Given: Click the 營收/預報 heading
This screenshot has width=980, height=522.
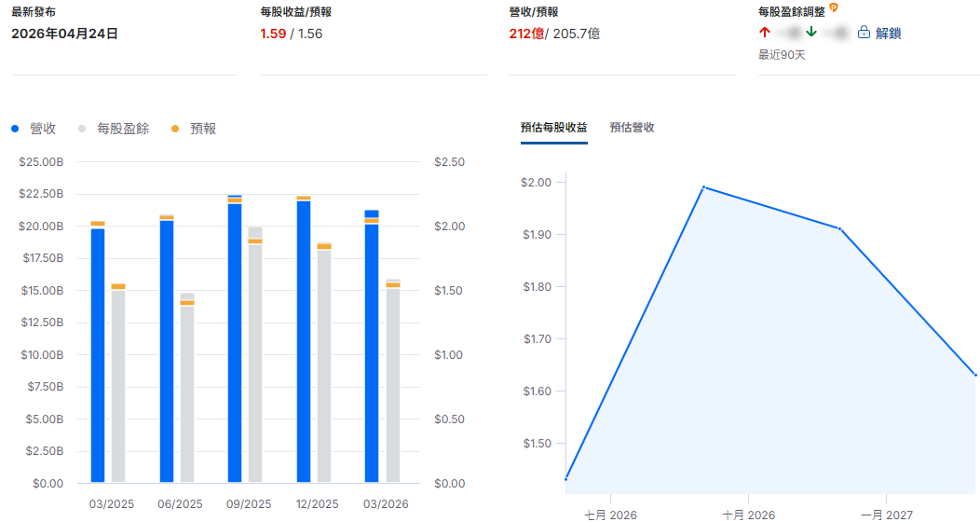Looking at the screenshot, I should point(534,12).
